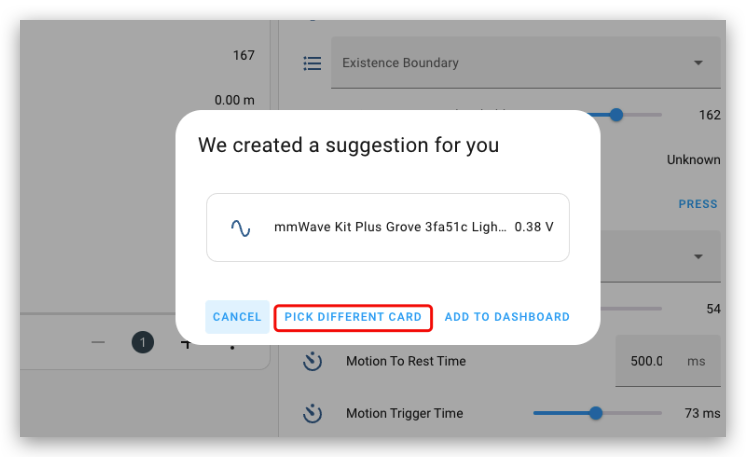Click the sine wave sensor icon

pyautogui.click(x=240, y=228)
